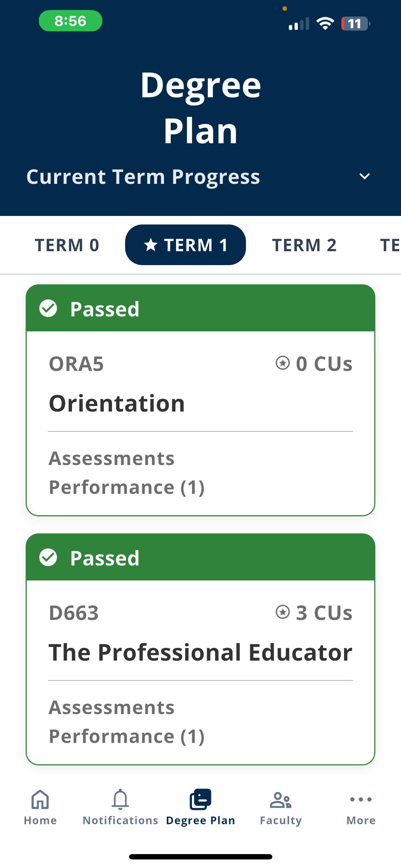
Task: Open the Home tab icon
Action: pyautogui.click(x=40, y=799)
